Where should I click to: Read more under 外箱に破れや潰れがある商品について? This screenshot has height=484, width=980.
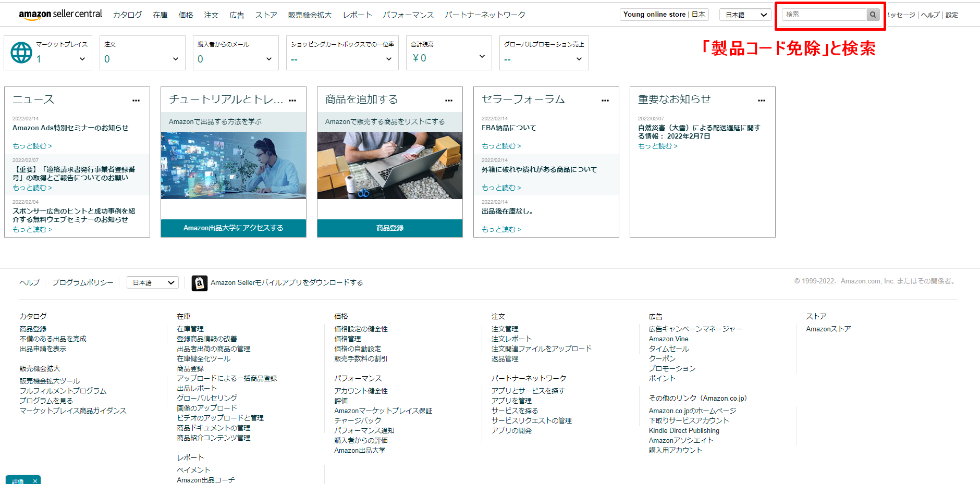(501, 188)
